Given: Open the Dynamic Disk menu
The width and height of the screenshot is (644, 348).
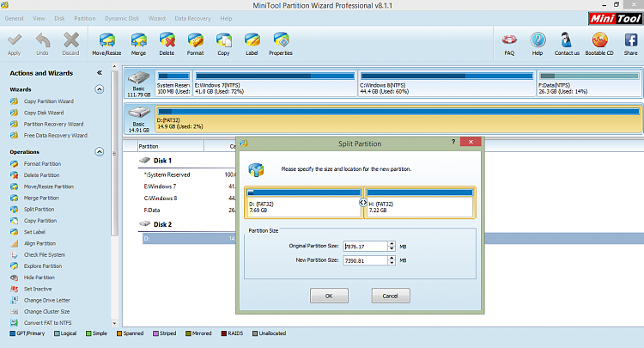Looking at the screenshot, I should [122, 19].
